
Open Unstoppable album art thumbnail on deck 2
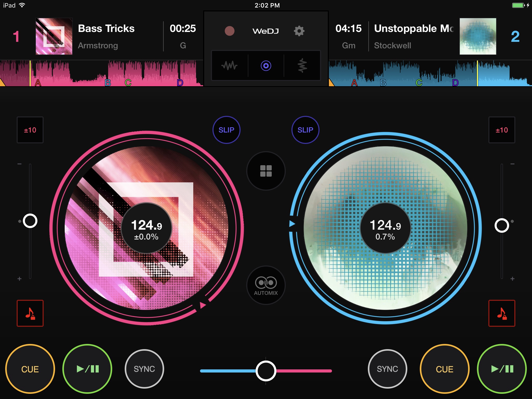(x=478, y=36)
